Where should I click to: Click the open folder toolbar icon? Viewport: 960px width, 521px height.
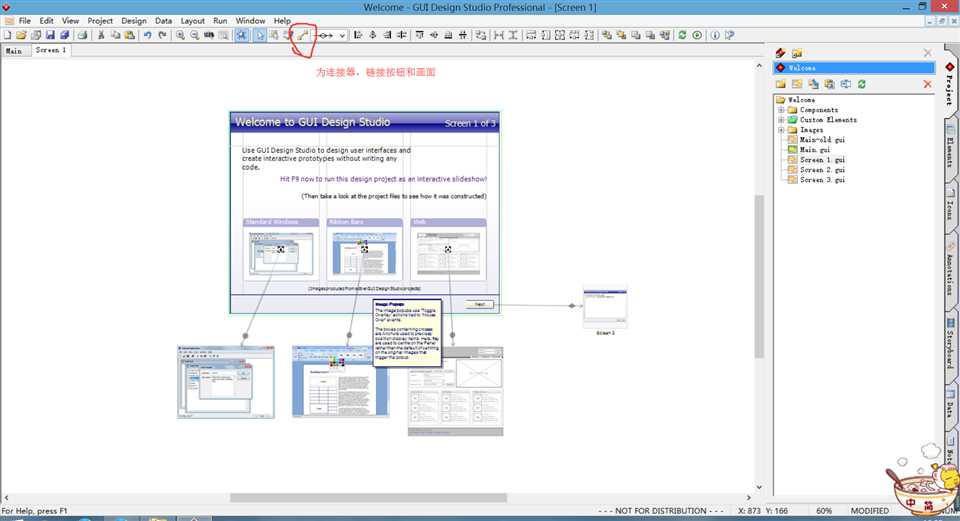pos(21,36)
